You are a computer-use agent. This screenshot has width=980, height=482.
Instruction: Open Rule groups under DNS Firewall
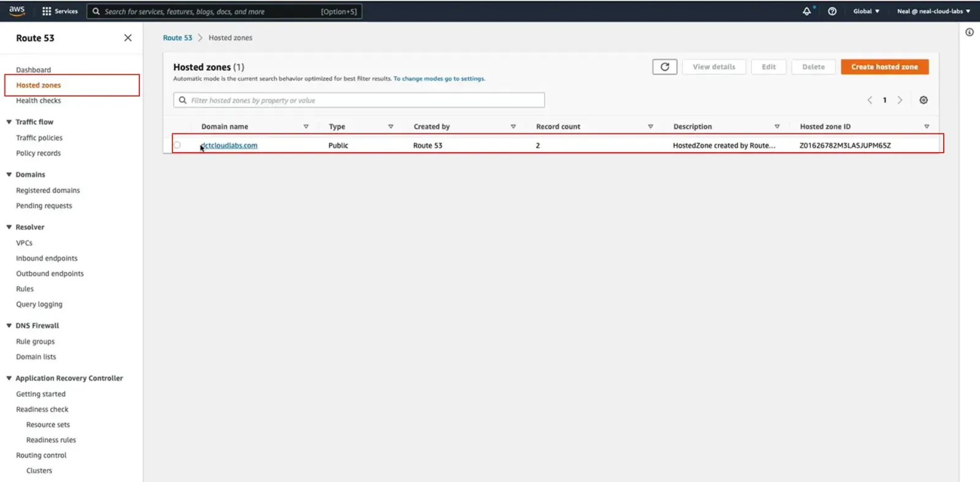36,342
